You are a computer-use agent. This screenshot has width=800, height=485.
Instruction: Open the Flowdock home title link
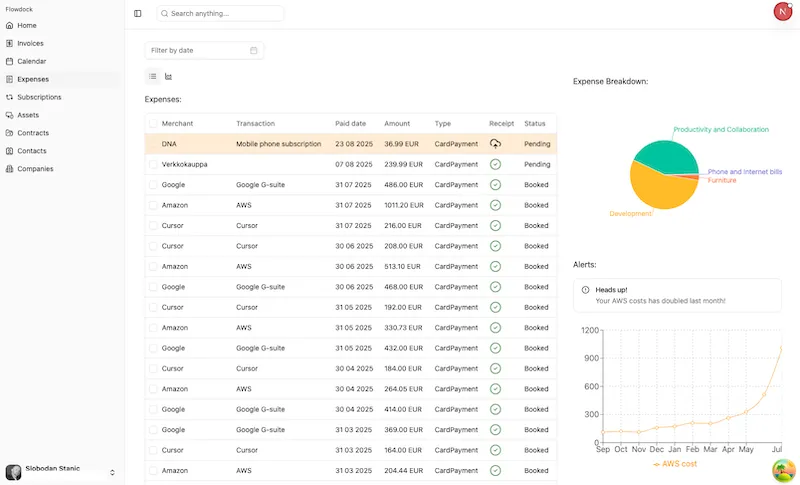[x=20, y=9]
